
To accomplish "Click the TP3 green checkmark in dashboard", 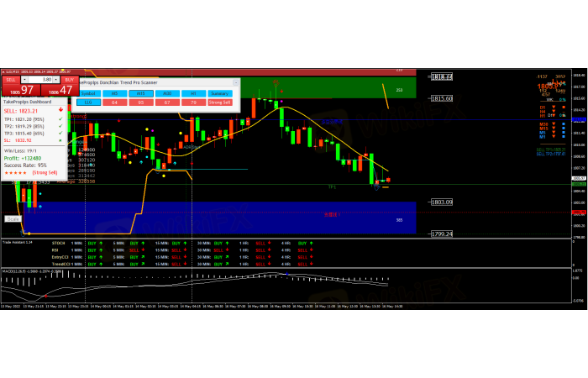I will point(60,133).
